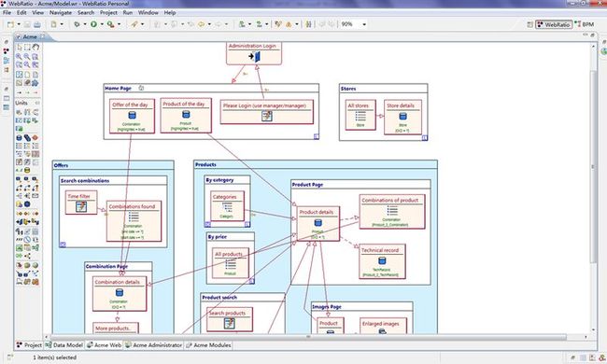Select the All products unit in By price
The image size is (607, 364).
[231, 263]
